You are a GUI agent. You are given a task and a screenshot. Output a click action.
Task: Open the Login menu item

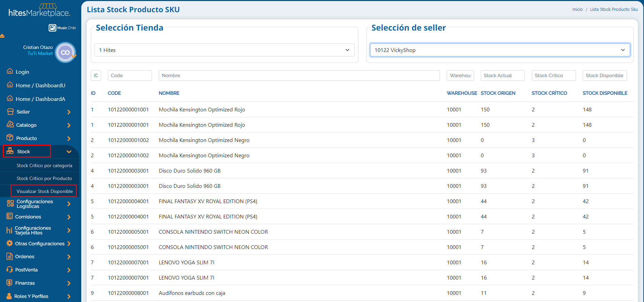click(22, 72)
